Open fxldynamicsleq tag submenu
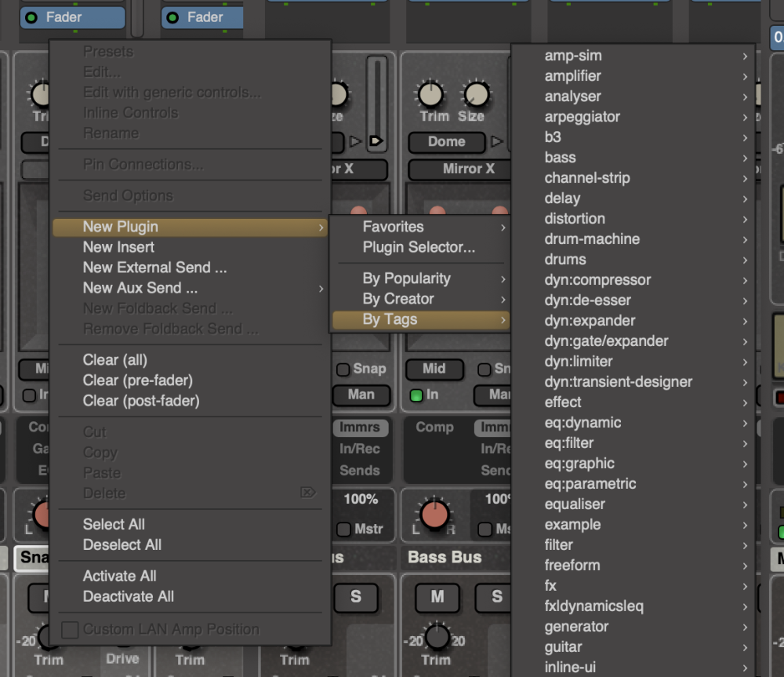The image size is (784, 677). [x=633, y=606]
